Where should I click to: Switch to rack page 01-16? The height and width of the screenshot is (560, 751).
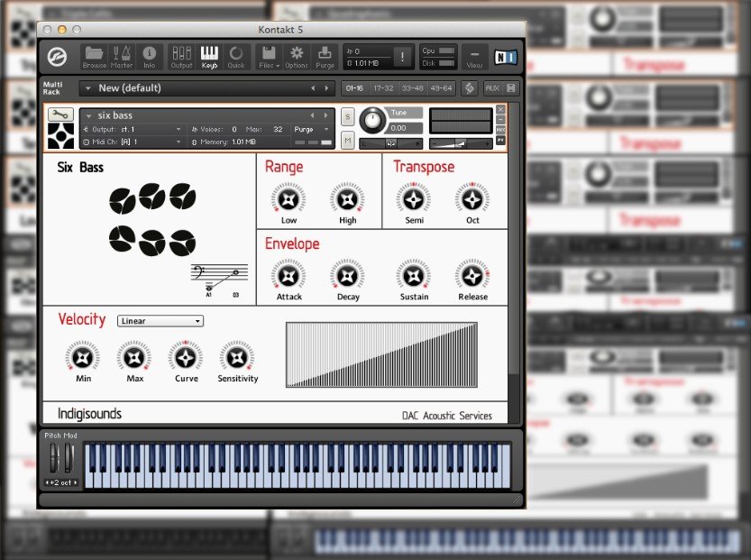click(354, 88)
